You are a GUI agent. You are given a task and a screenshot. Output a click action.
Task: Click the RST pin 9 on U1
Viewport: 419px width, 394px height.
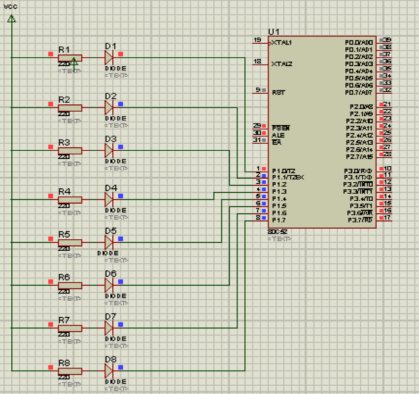click(261, 91)
